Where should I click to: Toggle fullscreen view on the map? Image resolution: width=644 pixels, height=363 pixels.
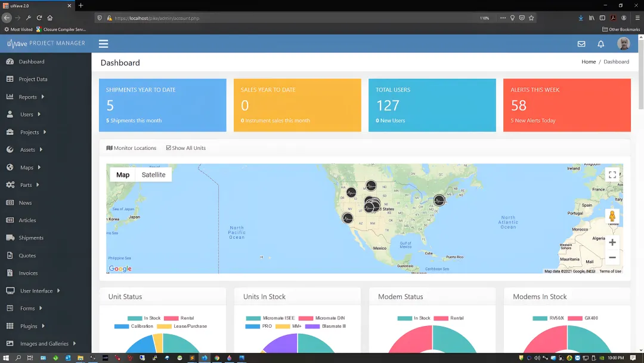612,175
